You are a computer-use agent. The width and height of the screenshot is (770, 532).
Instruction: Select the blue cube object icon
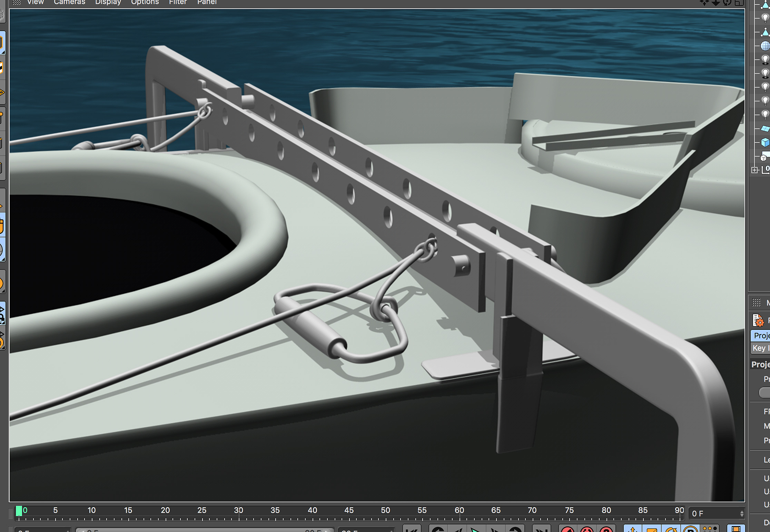point(765,142)
